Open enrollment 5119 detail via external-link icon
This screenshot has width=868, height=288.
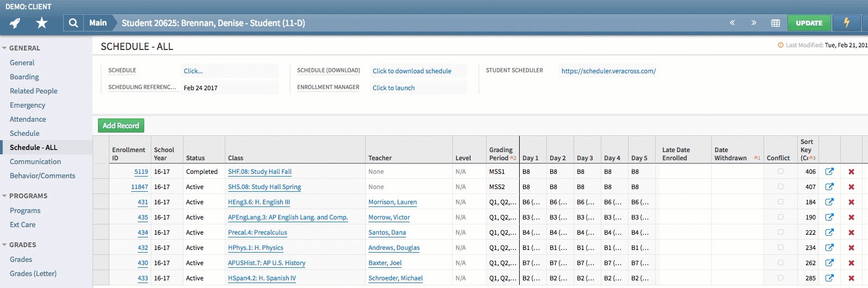tap(829, 172)
